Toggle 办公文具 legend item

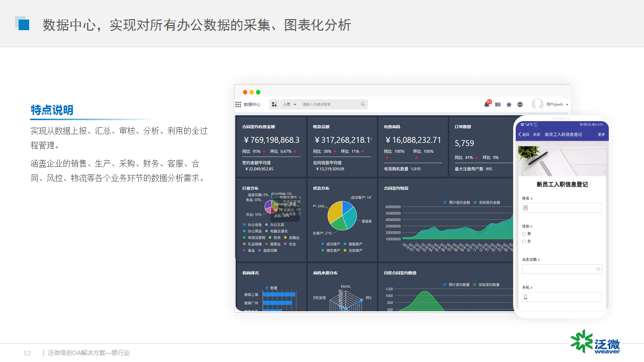pos(275,225)
